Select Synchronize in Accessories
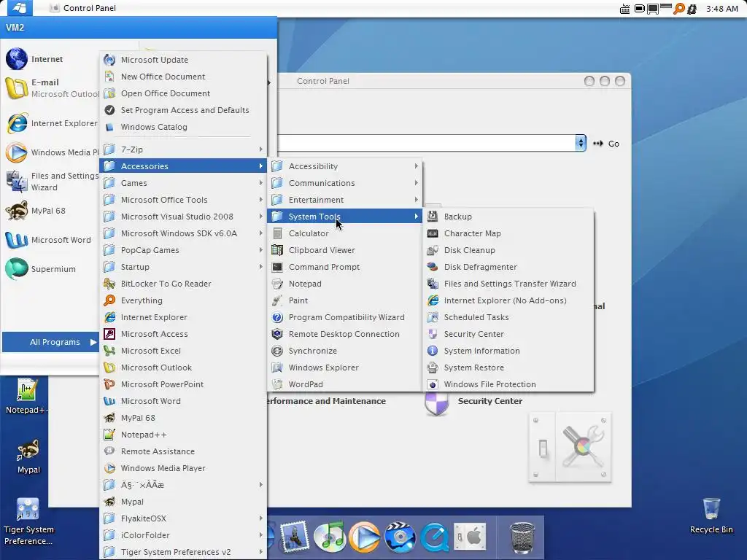Screen dimensions: 747x560 tap(344, 351)
